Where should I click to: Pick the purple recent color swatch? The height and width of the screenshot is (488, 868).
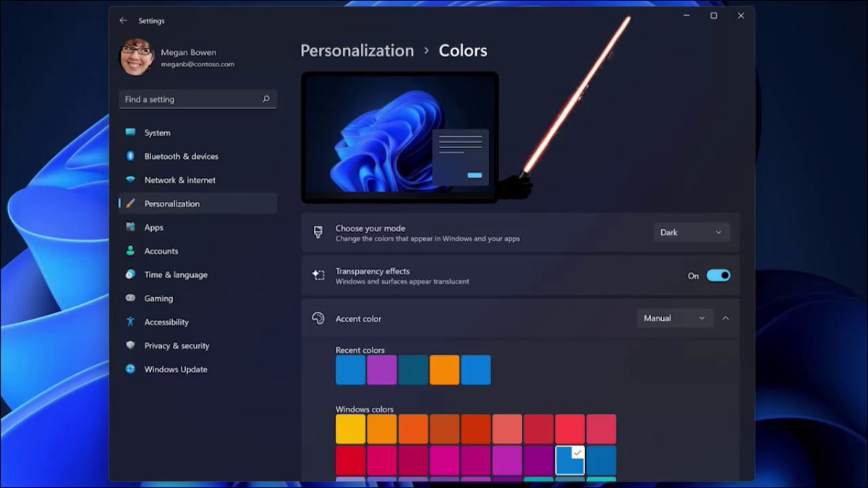coord(382,369)
